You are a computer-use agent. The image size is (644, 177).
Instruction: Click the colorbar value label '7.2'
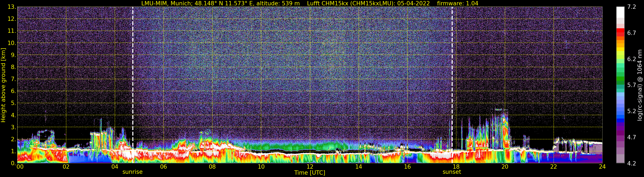(x=632, y=7)
